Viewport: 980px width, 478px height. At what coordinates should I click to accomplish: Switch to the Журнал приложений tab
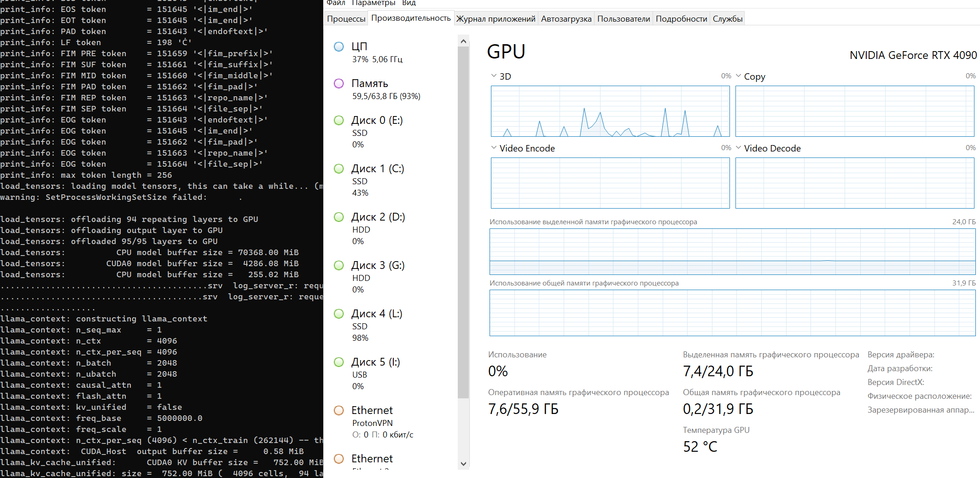(x=496, y=19)
